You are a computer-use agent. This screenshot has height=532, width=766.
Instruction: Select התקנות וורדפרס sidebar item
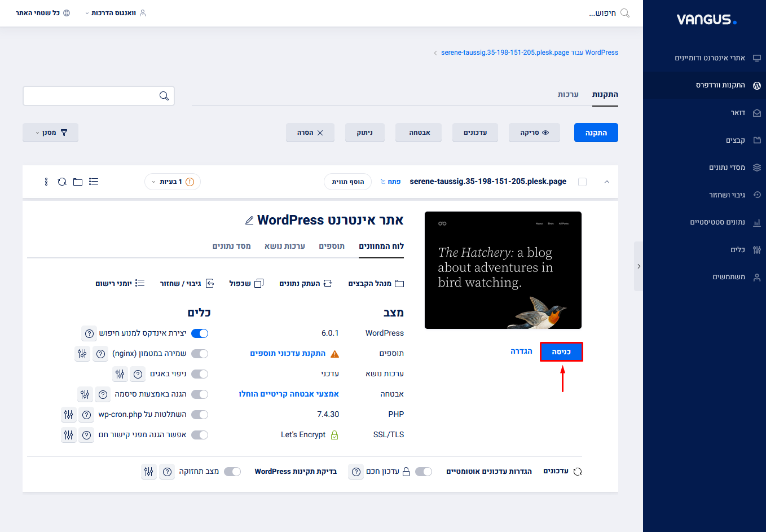pos(705,85)
